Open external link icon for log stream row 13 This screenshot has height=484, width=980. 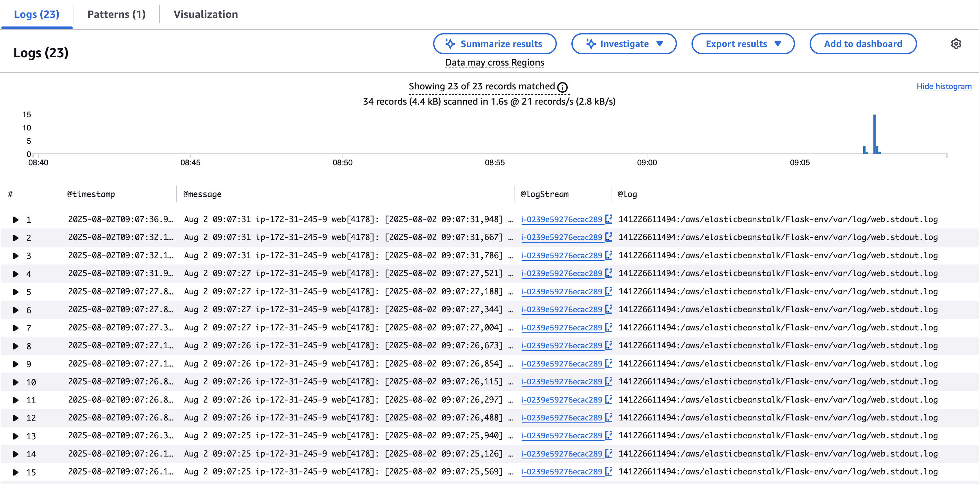[609, 435]
